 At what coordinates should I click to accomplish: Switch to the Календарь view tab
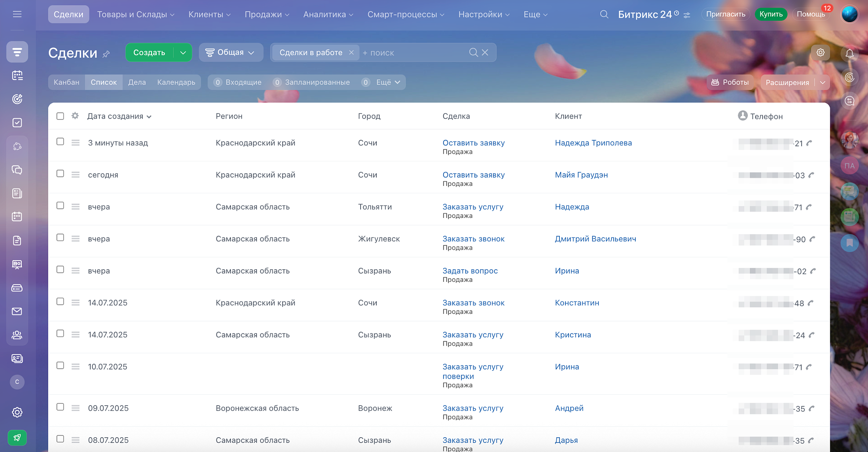click(x=176, y=82)
